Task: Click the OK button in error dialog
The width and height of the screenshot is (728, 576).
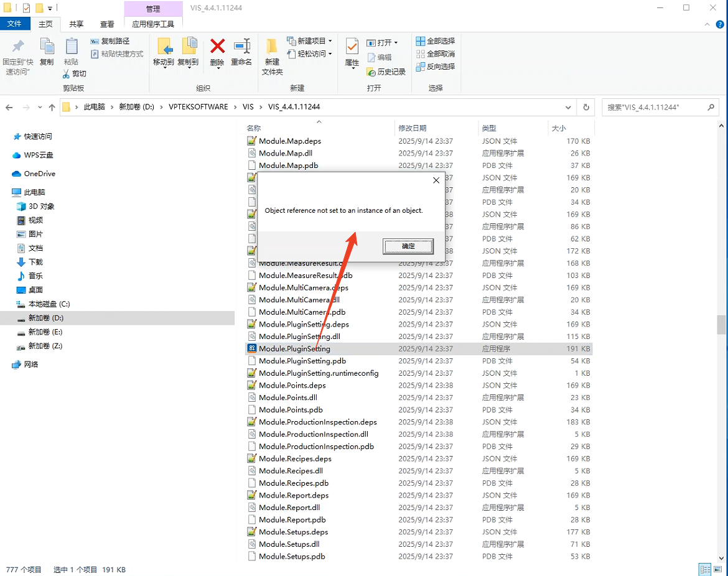Action: click(408, 246)
